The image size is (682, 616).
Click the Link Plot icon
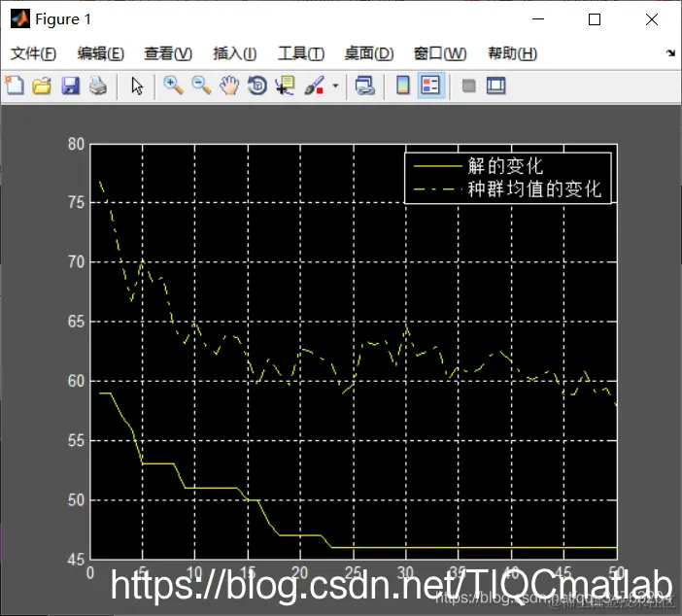pyautogui.click(x=365, y=86)
